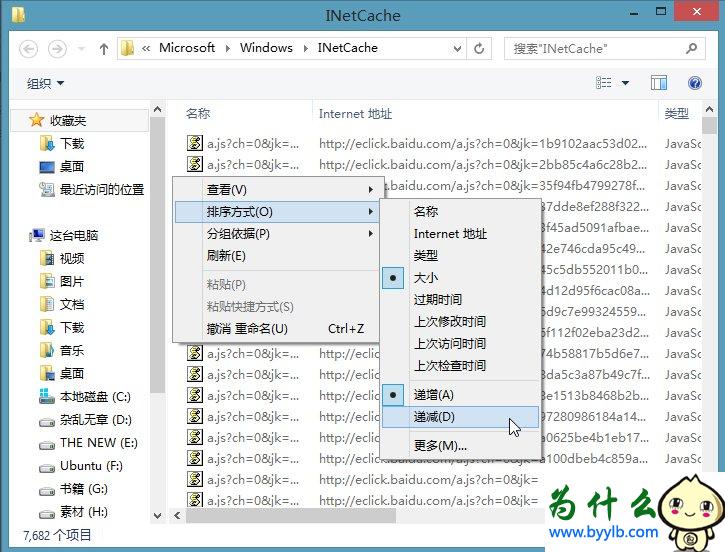Screen dimensions: 725x552
Task: Open the blue Help icon
Action: pos(694,83)
